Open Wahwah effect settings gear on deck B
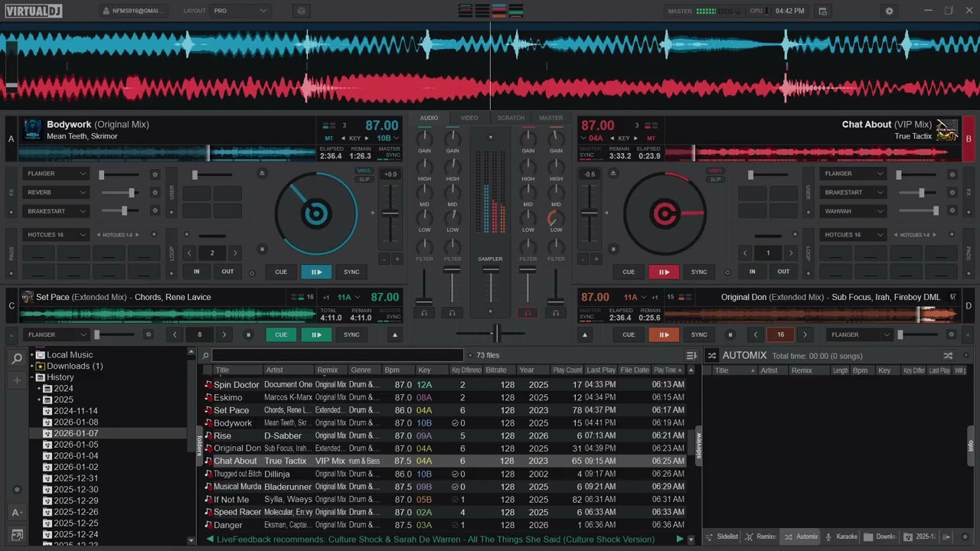Viewport: 980px width, 551px height. [952, 210]
